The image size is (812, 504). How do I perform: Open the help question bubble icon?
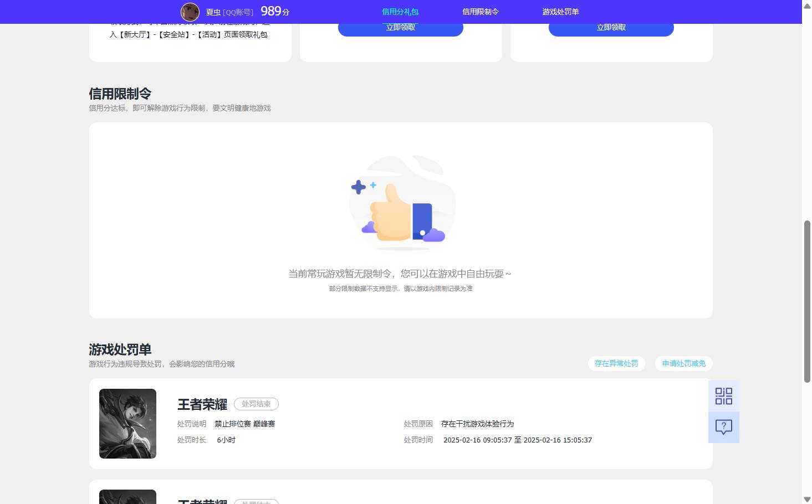pyautogui.click(x=723, y=427)
